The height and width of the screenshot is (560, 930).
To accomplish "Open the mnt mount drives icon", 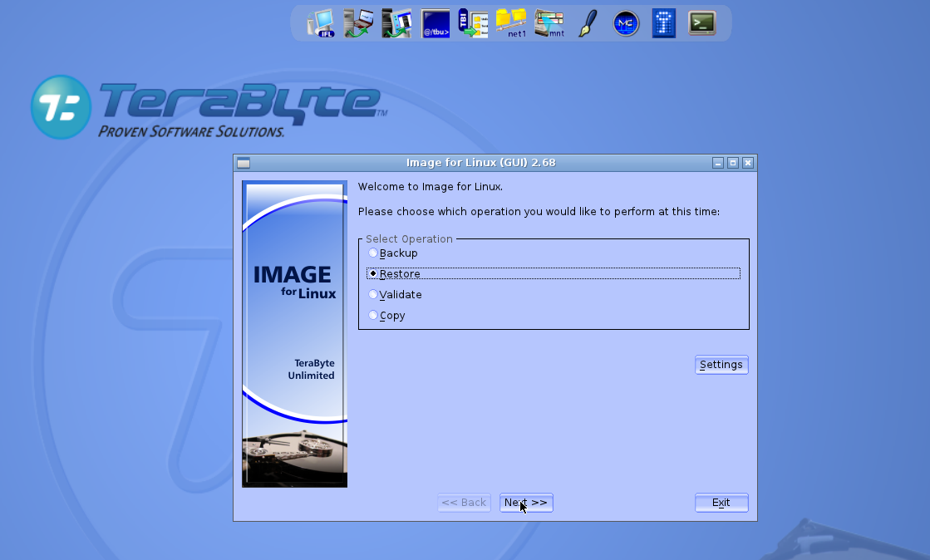I will (549, 24).
